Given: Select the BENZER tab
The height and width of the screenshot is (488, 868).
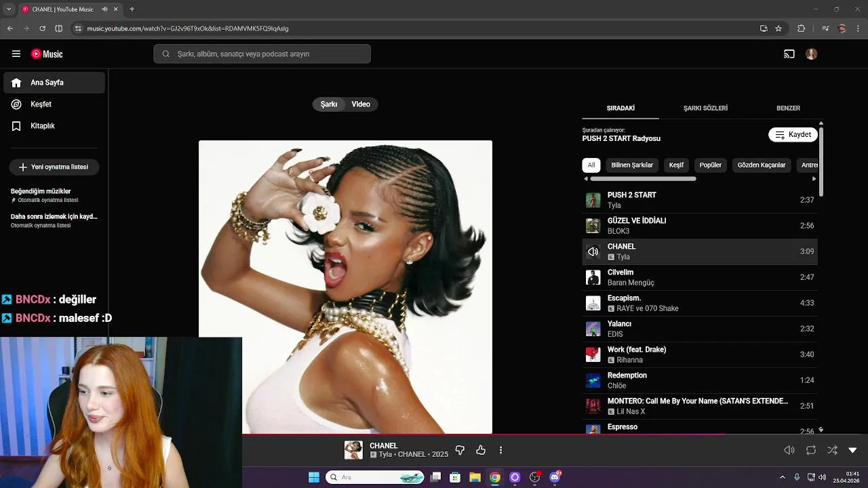Looking at the screenshot, I should tap(788, 108).
